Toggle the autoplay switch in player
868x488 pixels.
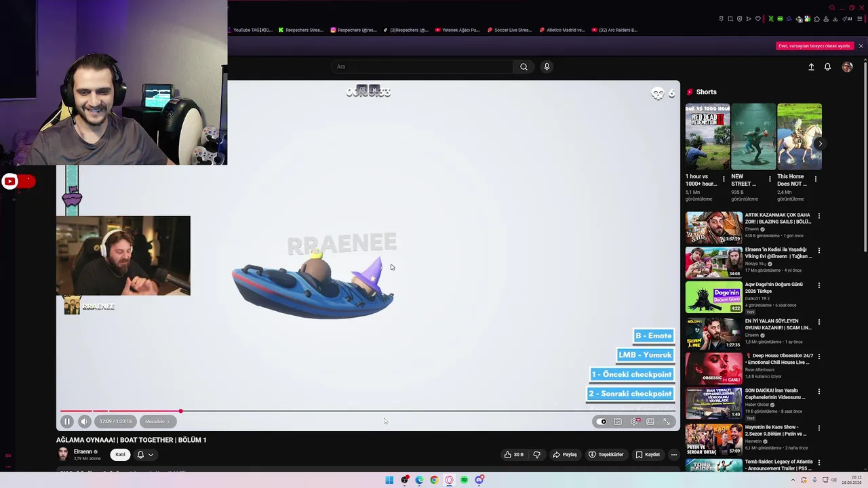pos(601,422)
